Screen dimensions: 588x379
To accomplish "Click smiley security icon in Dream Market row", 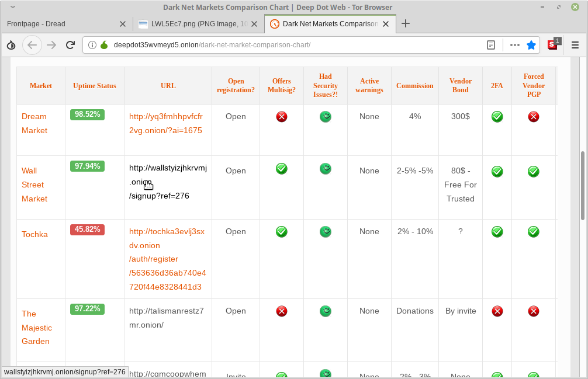I will pyautogui.click(x=326, y=116).
